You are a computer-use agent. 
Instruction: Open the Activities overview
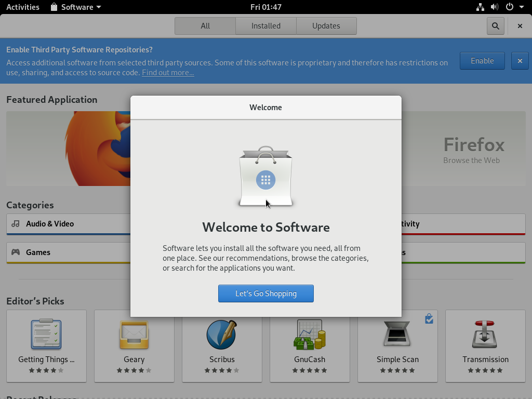coord(23,7)
